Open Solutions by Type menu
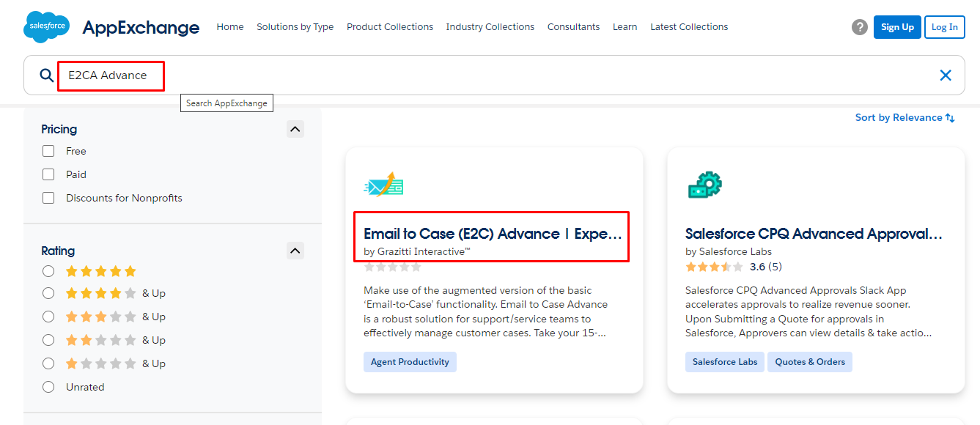The height and width of the screenshot is (425, 980). coord(295,27)
